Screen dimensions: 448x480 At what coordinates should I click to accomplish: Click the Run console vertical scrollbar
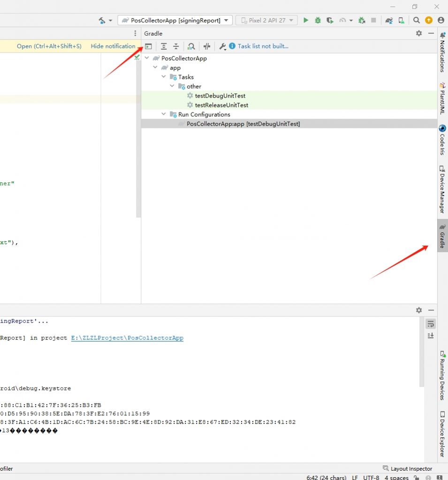click(x=422, y=352)
